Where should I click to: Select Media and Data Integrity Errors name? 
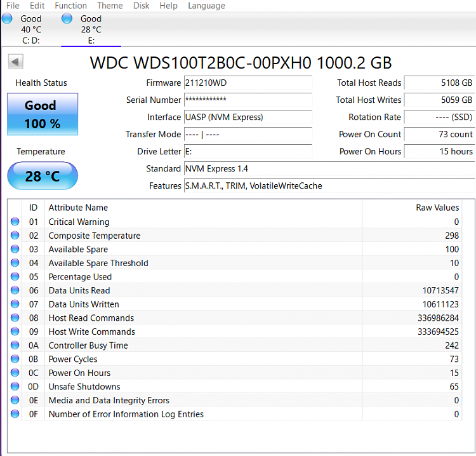click(109, 400)
